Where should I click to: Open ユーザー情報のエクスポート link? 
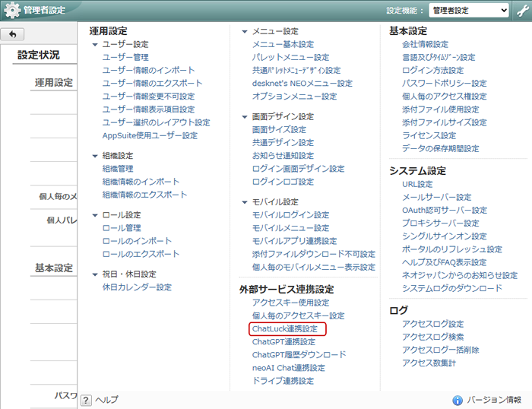click(x=152, y=83)
